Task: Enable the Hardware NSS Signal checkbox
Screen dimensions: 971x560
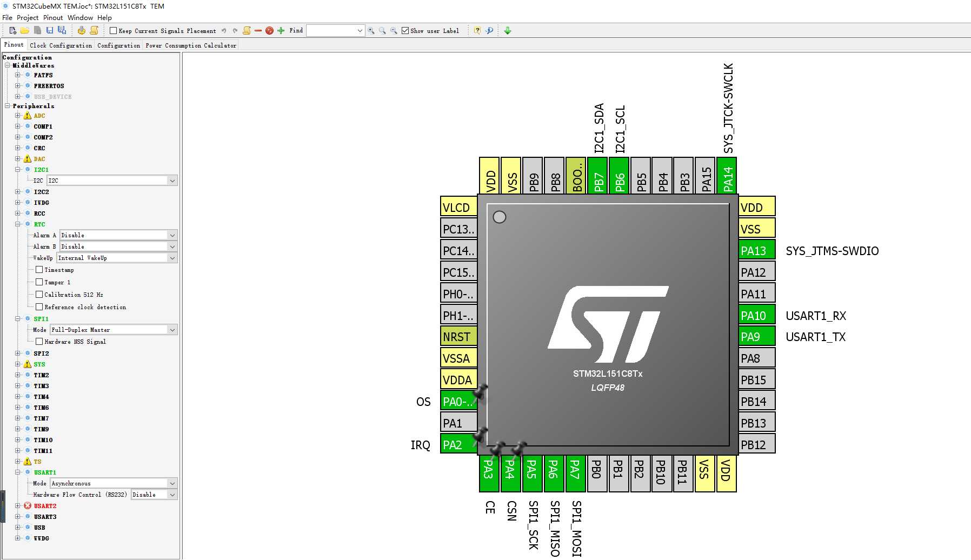Action: click(39, 342)
